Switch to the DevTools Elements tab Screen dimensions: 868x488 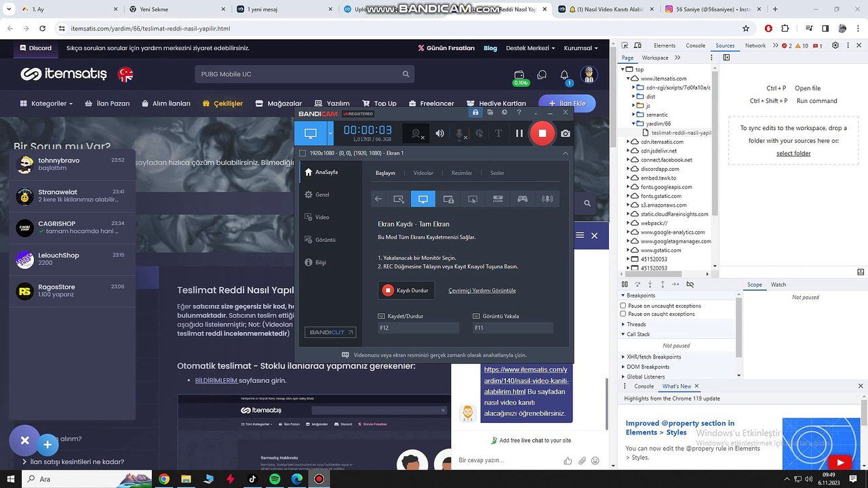[x=665, y=45]
